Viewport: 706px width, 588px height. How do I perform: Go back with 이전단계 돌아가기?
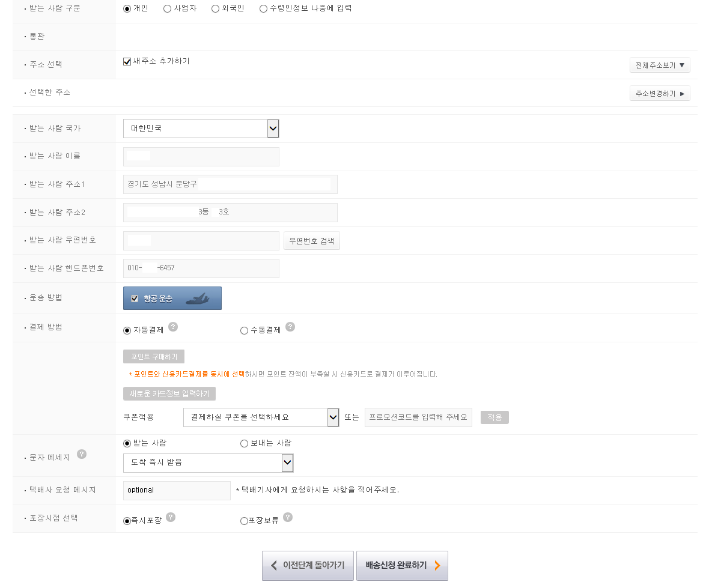[x=308, y=566]
